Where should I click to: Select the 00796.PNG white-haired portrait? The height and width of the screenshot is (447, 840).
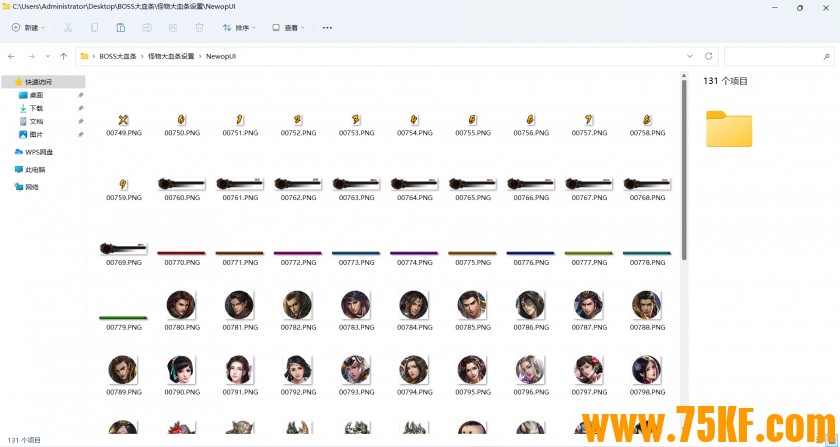[530, 370]
